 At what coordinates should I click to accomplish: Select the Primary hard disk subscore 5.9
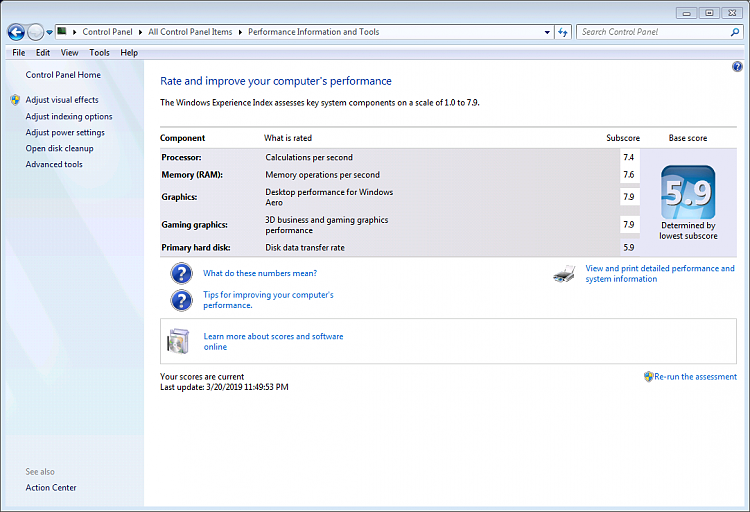click(x=629, y=247)
